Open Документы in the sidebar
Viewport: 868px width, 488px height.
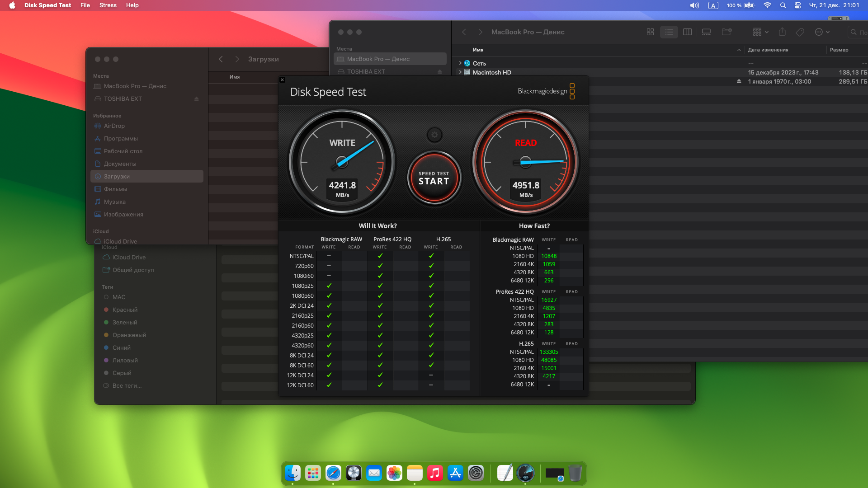tap(147, 164)
